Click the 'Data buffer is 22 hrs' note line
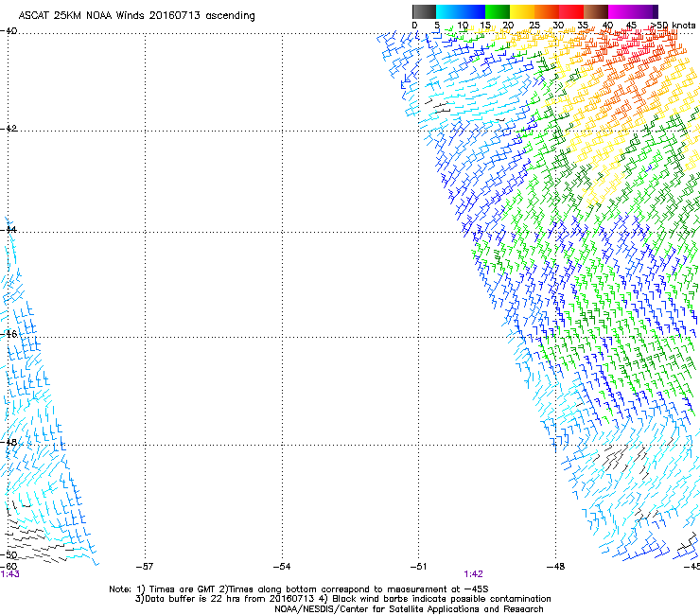The height and width of the screenshot is (615, 700). click(x=342, y=599)
